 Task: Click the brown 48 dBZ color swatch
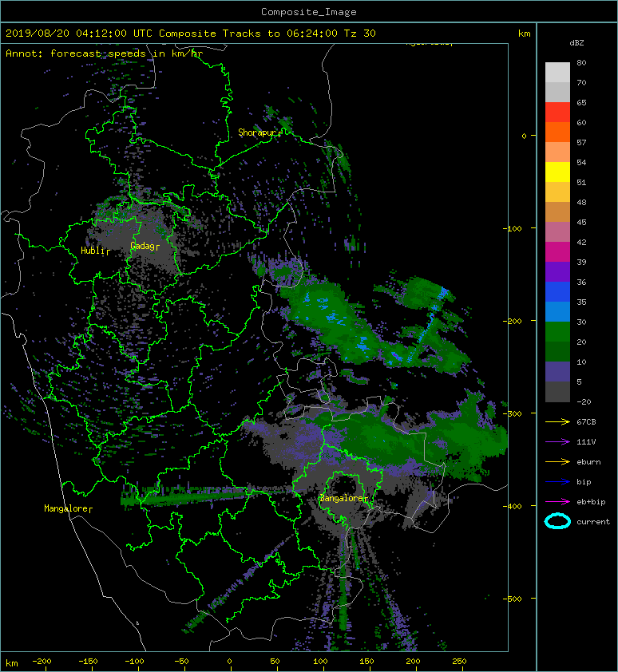557,211
